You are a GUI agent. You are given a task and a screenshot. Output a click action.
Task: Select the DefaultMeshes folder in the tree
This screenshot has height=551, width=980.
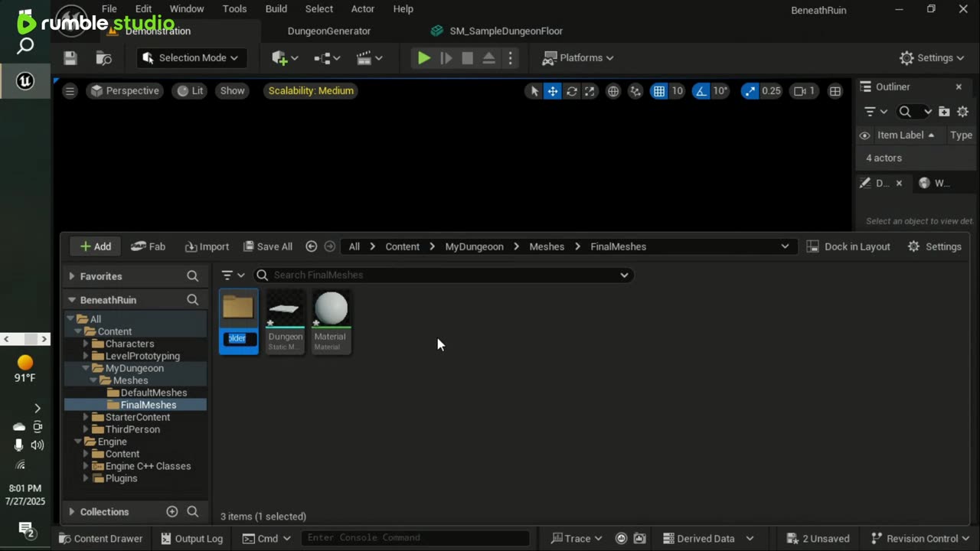(153, 393)
